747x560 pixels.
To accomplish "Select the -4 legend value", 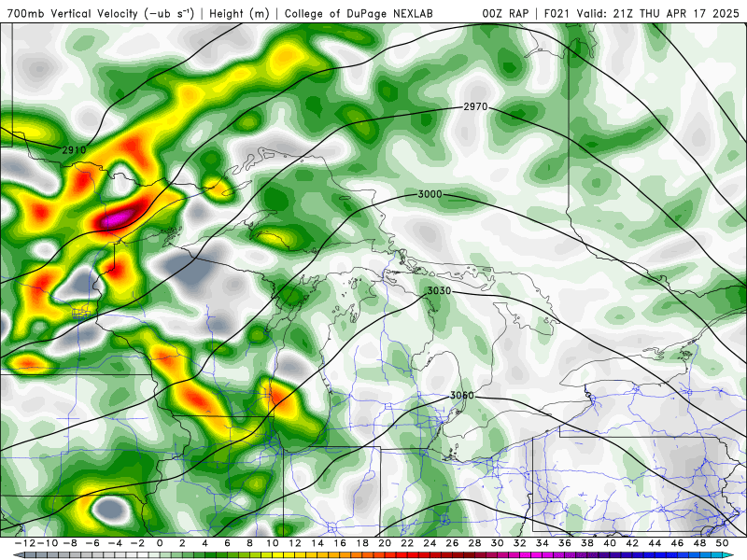I will point(114,543).
